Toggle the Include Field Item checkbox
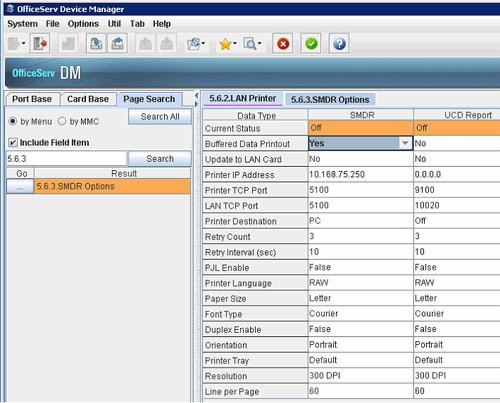 [x=13, y=143]
